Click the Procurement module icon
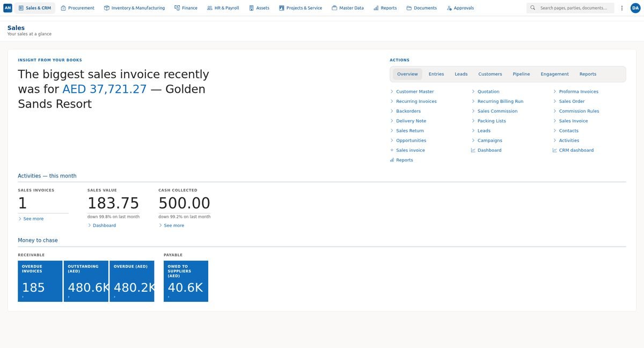644x348 pixels. coord(63,8)
